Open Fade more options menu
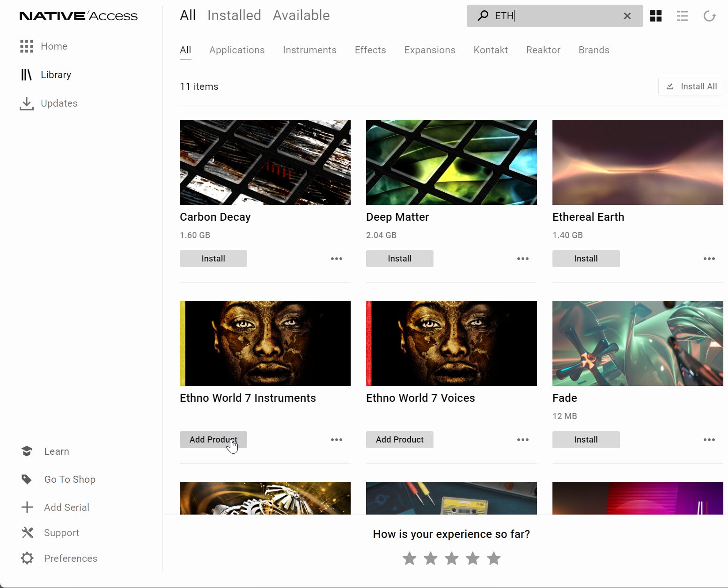Image resolution: width=728 pixels, height=588 pixels. coord(709,440)
